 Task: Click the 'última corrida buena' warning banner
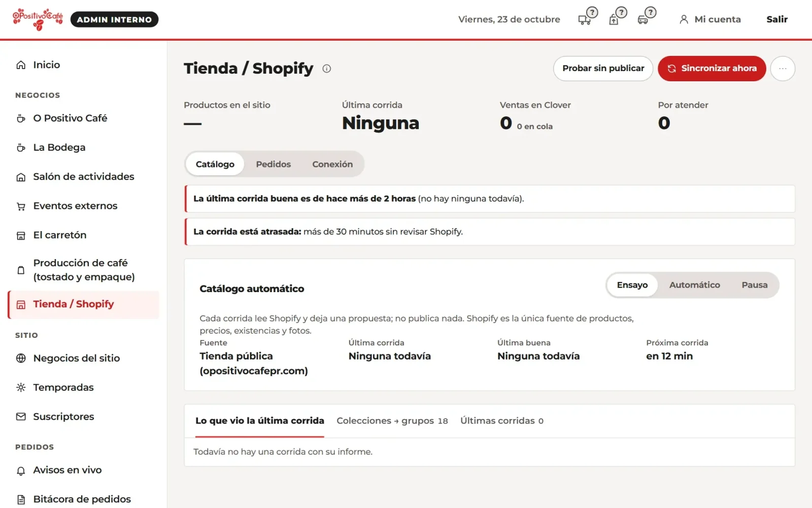(490, 199)
